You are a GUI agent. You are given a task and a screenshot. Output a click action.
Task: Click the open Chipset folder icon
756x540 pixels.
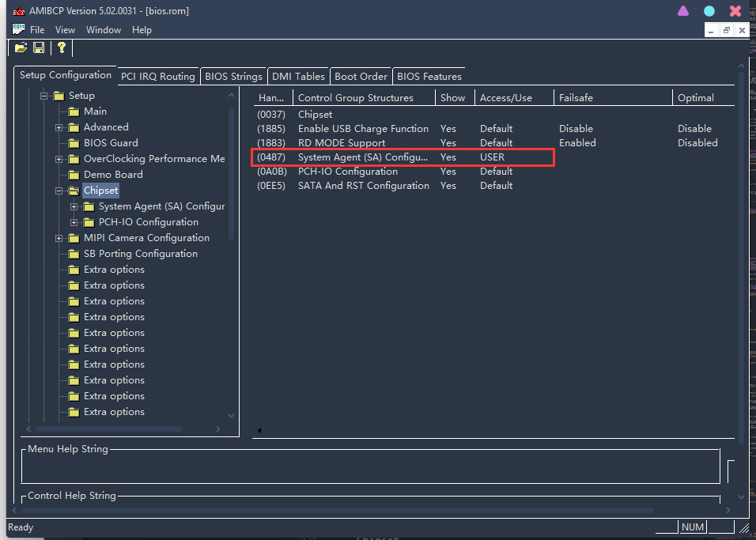click(74, 191)
